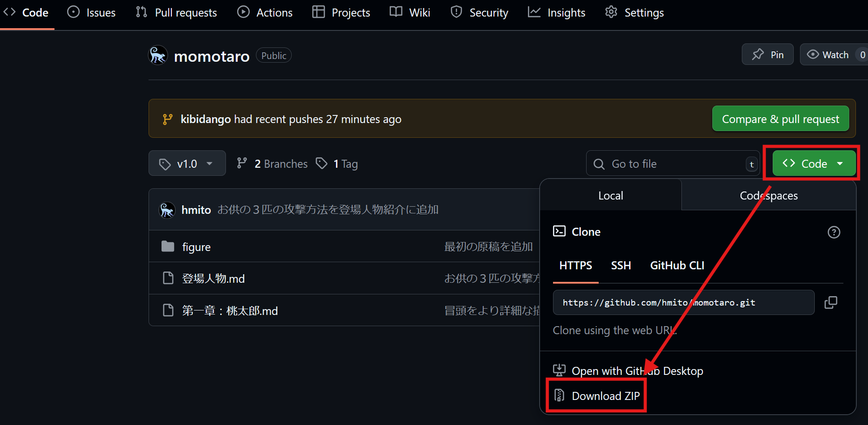Click the magnifier icon in Go to file
The height and width of the screenshot is (425, 868).
coord(599,164)
